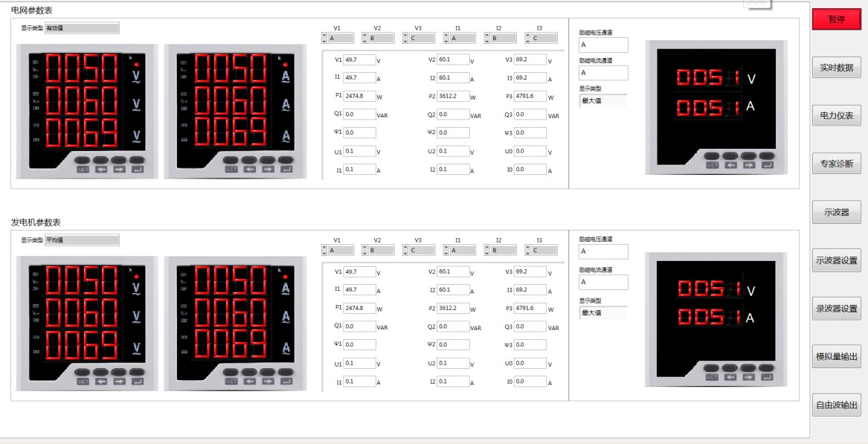Image resolution: width=868 pixels, height=444 pixels.
Task: Click 励磁电流通道 field in 发电机参数表
Action: 603,283
